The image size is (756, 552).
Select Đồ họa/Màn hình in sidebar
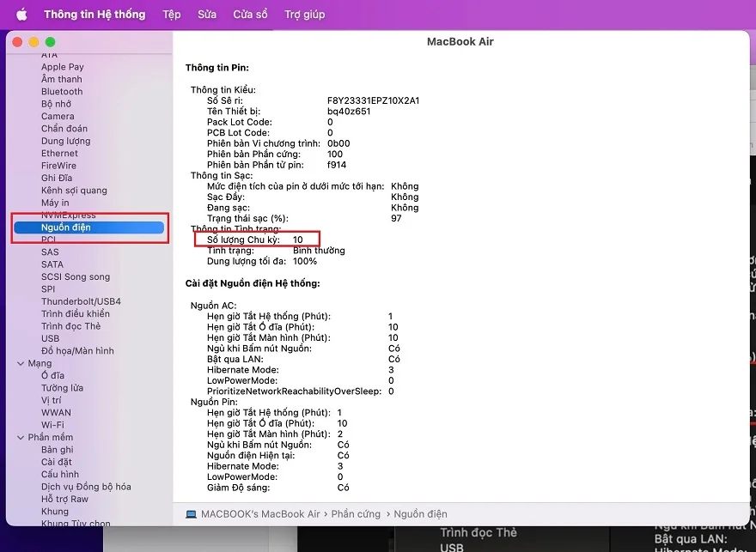coord(77,351)
